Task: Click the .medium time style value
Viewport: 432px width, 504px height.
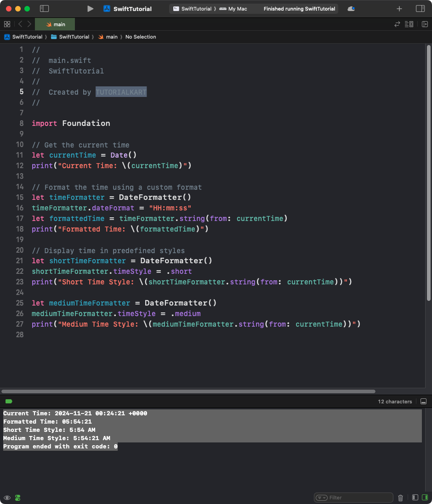Action: click(x=186, y=313)
